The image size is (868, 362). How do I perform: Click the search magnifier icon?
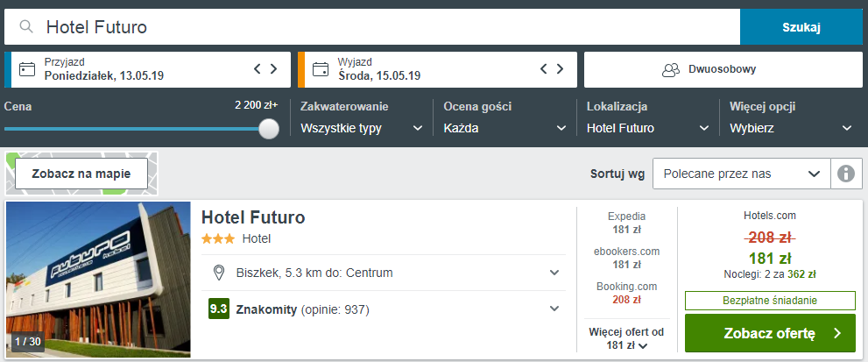pos(26,27)
